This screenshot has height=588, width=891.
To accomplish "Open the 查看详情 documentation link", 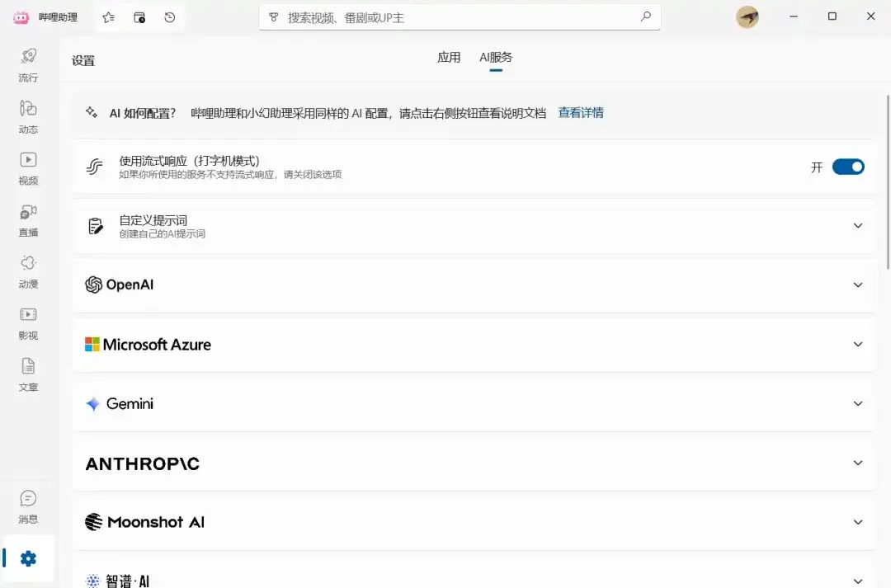I will tap(581, 112).
